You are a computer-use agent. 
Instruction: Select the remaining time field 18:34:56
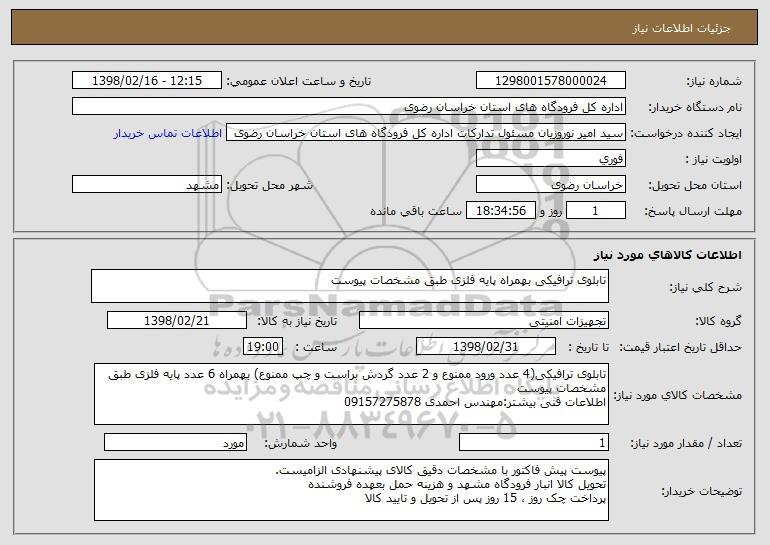500,211
